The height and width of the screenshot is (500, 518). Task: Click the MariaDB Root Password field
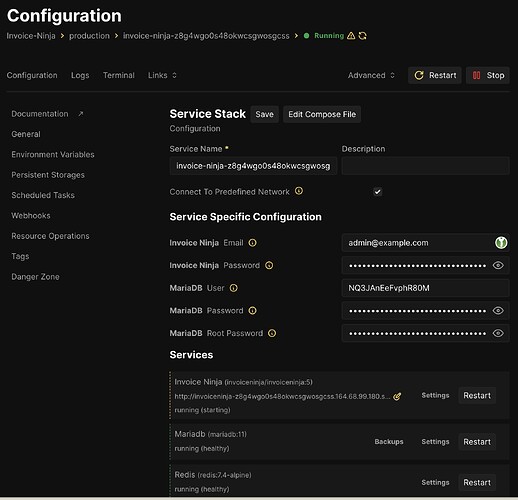(426, 333)
